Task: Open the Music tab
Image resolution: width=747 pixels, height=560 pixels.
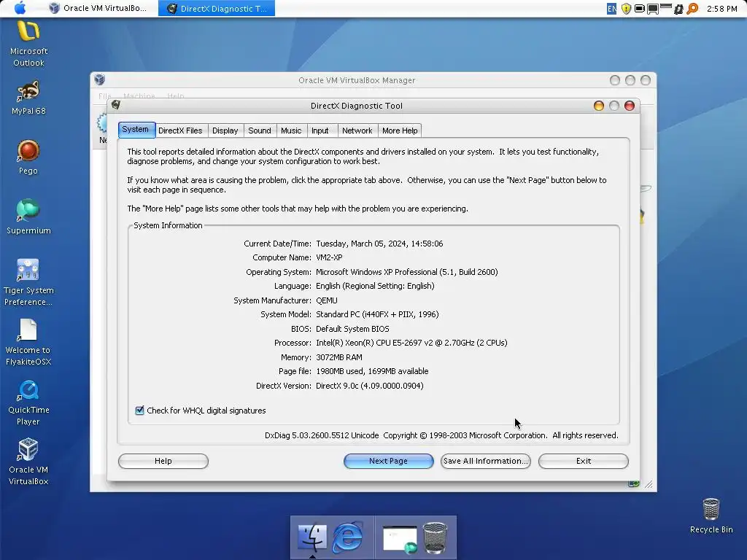Action: click(291, 131)
